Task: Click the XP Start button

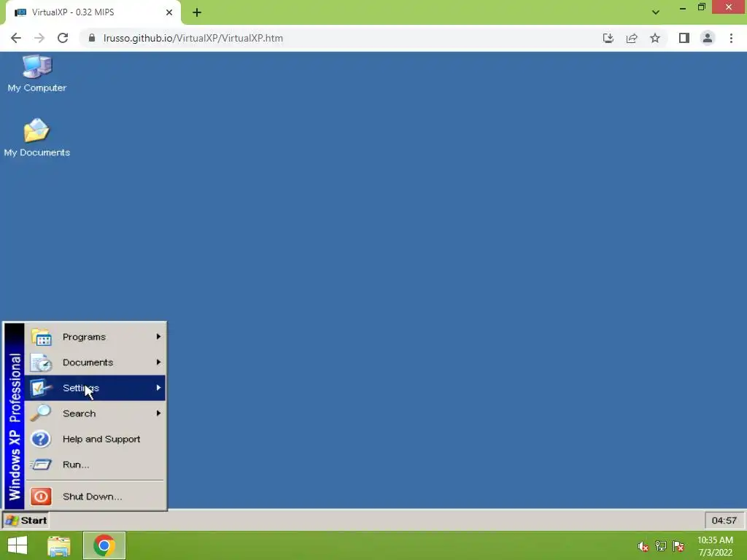Action: (x=26, y=520)
